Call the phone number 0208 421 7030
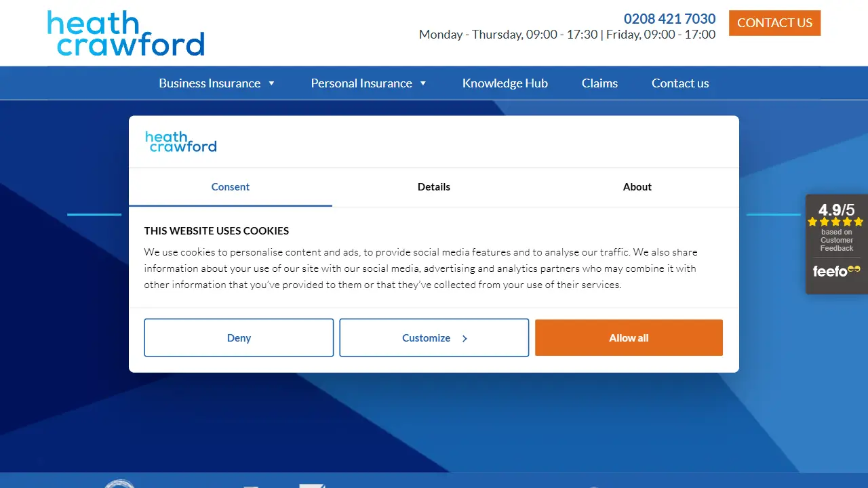Screen dimensions: 868x488 click(x=669, y=19)
